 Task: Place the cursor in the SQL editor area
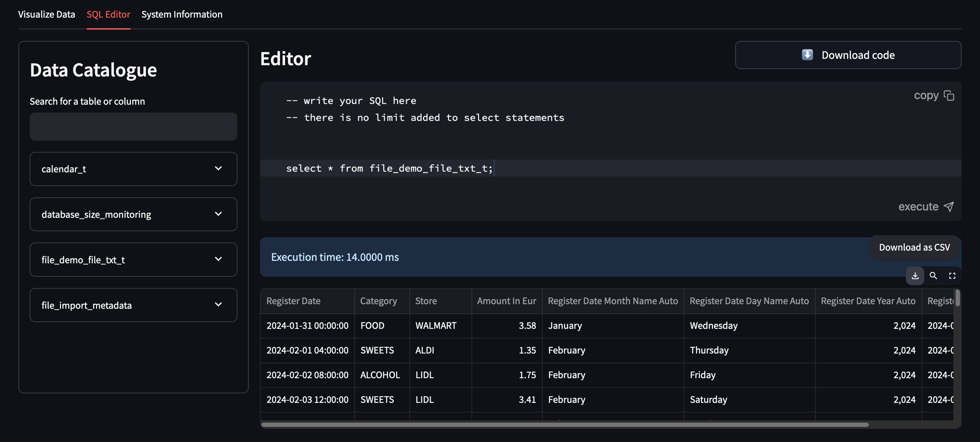[533, 168]
